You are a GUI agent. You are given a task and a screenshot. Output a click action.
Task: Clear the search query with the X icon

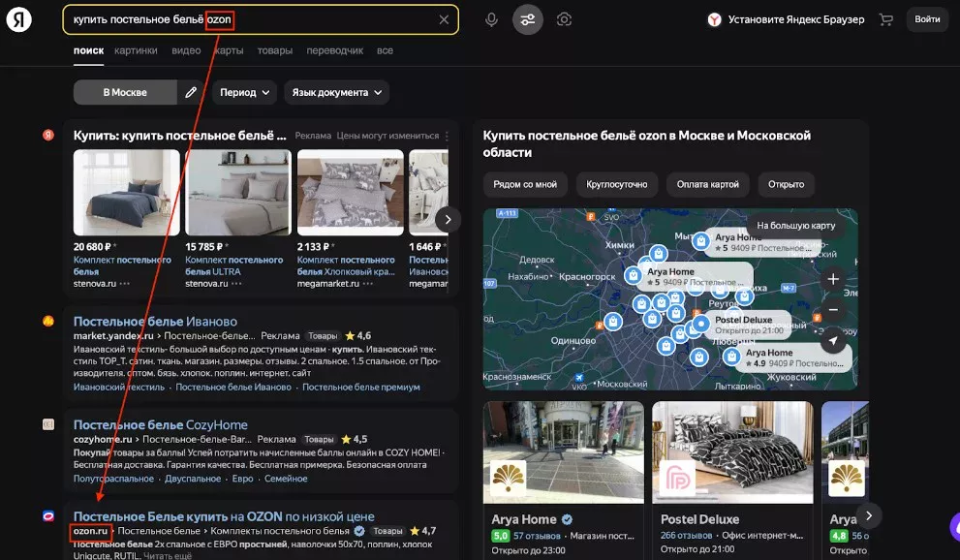point(444,19)
